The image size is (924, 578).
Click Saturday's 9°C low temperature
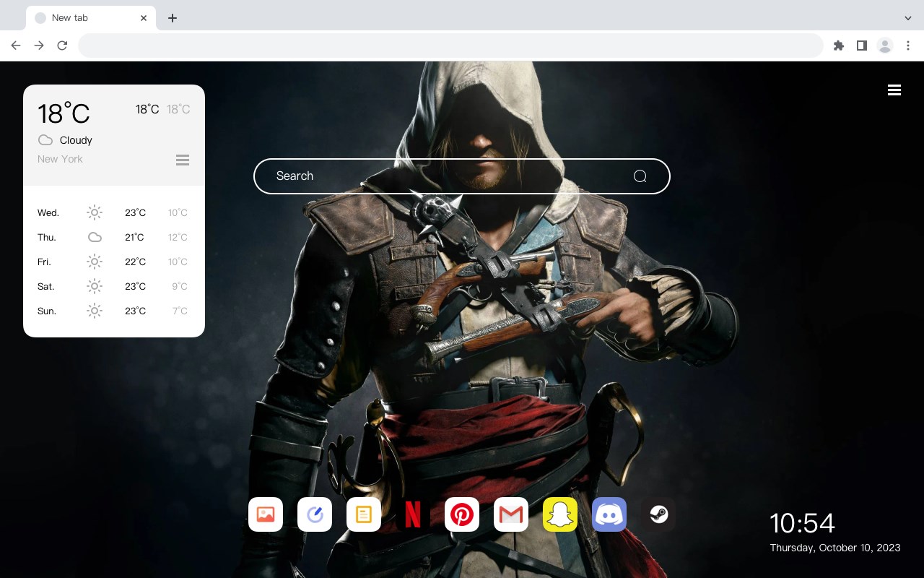point(180,286)
